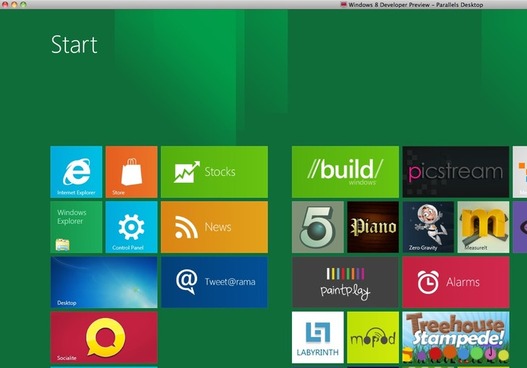The width and height of the screenshot is (527, 368).
Task: Open the paintplay tile
Action: (x=346, y=282)
